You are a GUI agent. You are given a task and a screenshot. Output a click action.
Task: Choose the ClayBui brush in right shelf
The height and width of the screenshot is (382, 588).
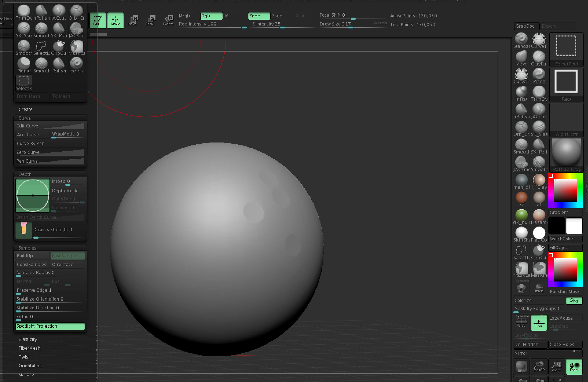point(539,58)
